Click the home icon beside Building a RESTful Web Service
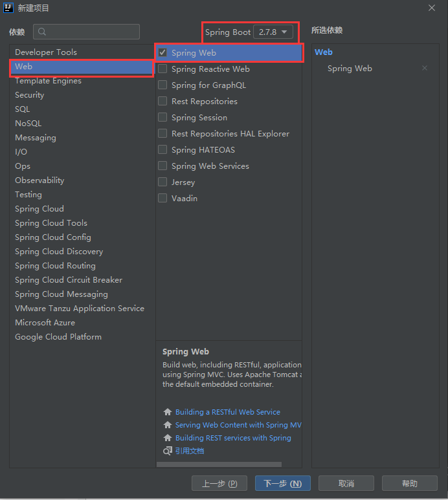 [x=168, y=412]
